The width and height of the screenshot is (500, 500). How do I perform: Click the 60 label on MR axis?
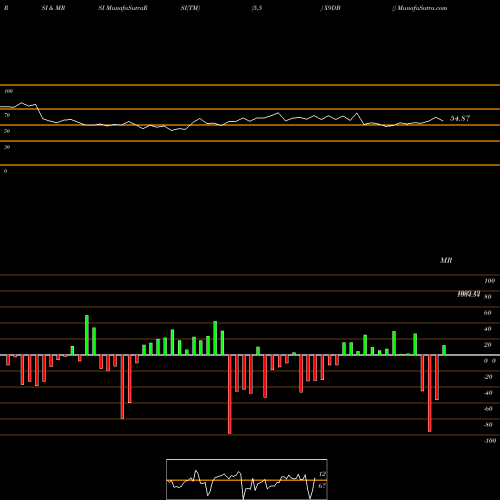click(487, 313)
